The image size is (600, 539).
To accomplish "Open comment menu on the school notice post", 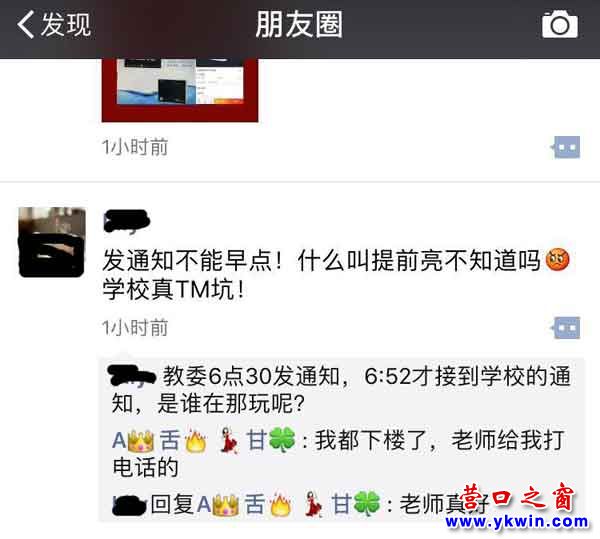I will pyautogui.click(x=566, y=328).
